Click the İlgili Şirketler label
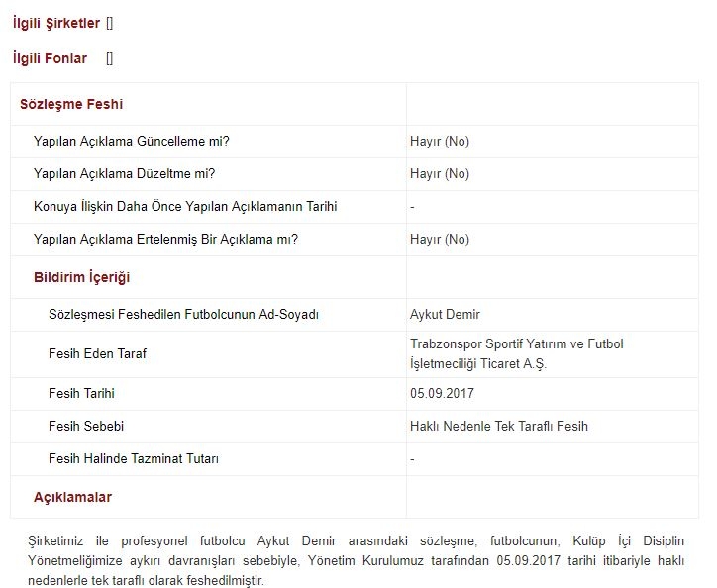Screen dimensions: 717x588 tap(56, 24)
